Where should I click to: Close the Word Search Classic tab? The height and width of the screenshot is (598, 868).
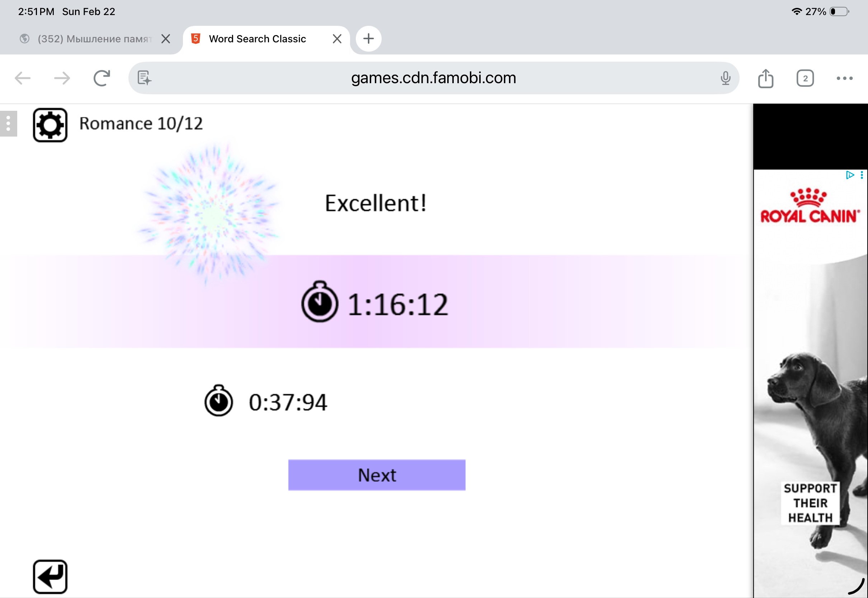click(337, 39)
